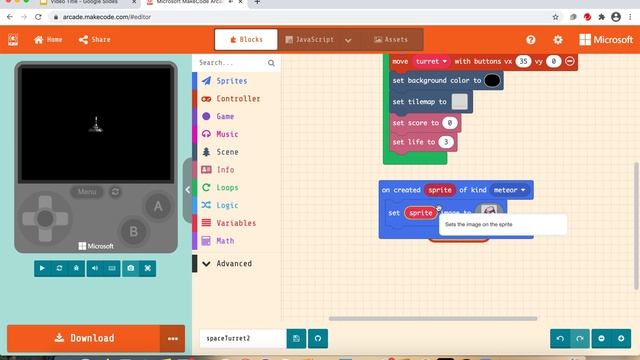640x360 pixels.
Task: Go to Home
Action: (x=48, y=40)
